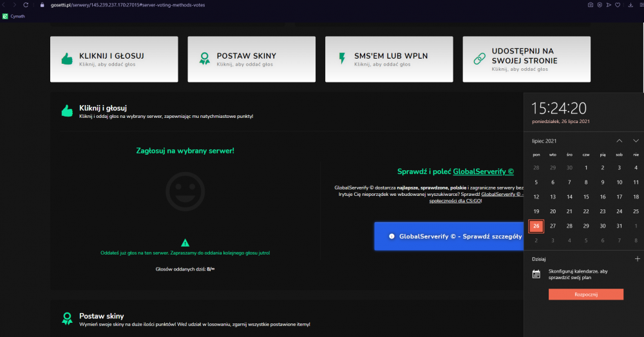
Task: Select highlighted date 26 in calendar
Action: [536, 226]
